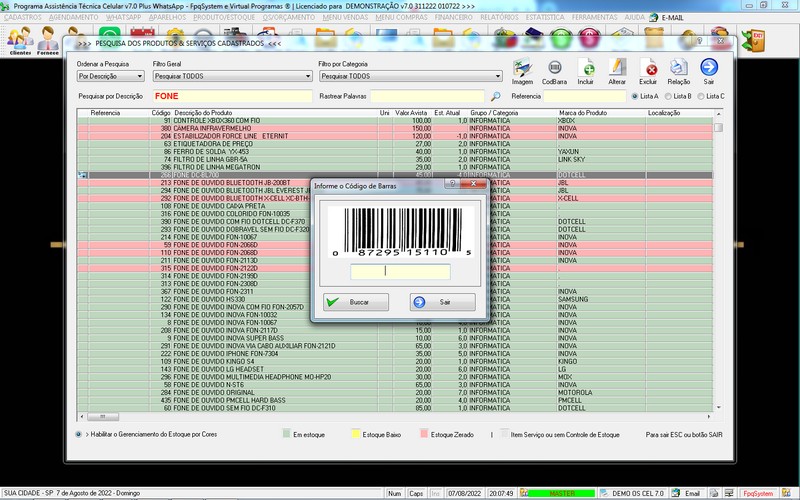Screen dimensions: 800x500
Task: Click the FpqSystem link in status bar
Action: pyautogui.click(x=758, y=493)
